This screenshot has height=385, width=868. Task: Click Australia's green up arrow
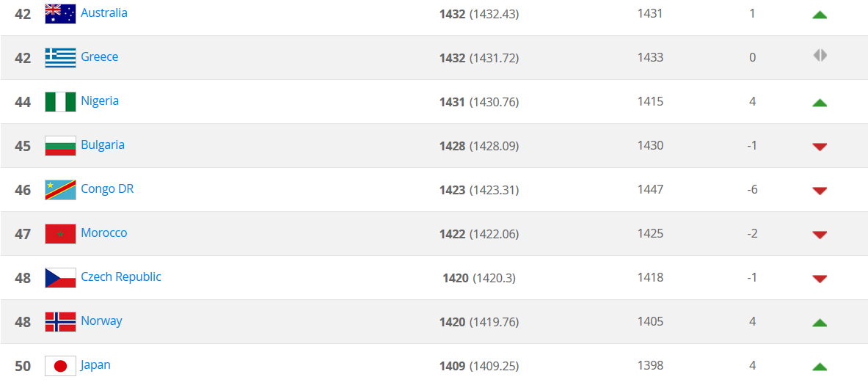820,14
